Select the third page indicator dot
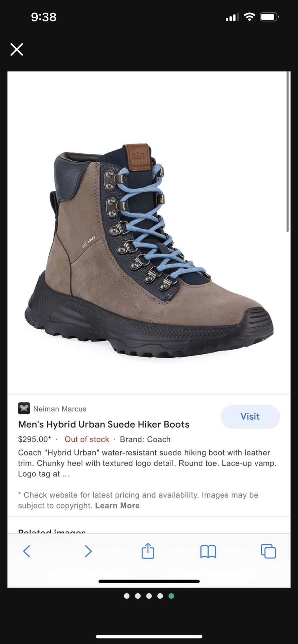Viewport: 298px width, 644px height. [149, 596]
